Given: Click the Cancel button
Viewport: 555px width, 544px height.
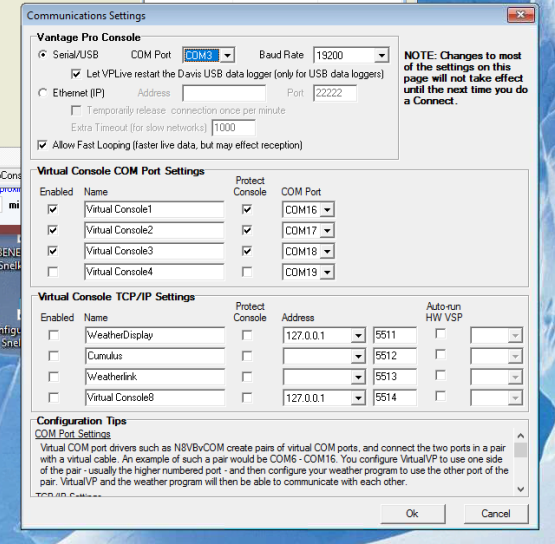Looking at the screenshot, I should coord(496,514).
